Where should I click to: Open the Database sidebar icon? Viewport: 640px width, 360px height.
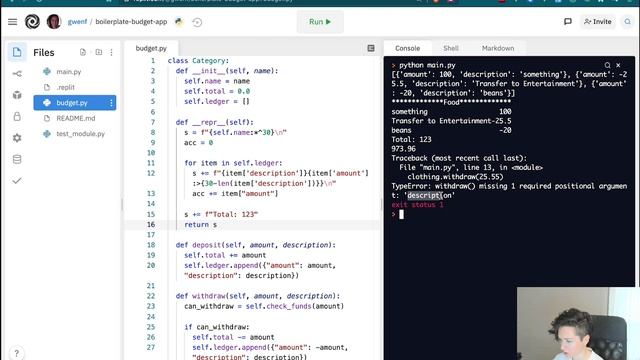[x=17, y=159]
